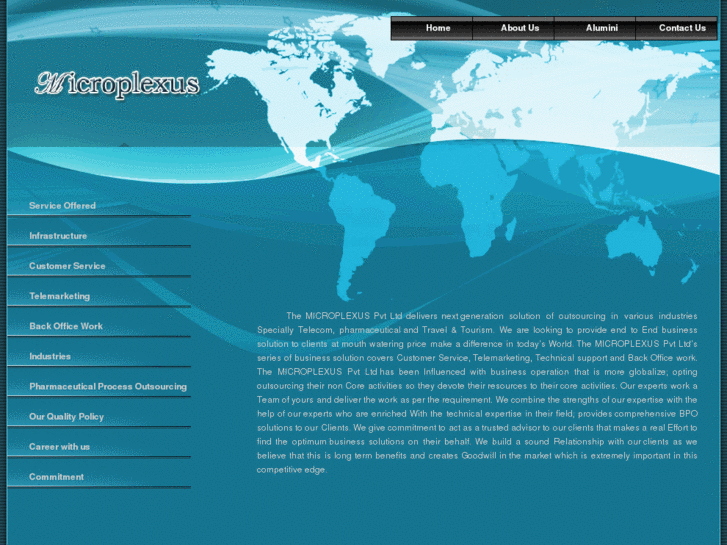The height and width of the screenshot is (545, 727).
Task: Open the Alumini menu item
Action: coord(595,28)
